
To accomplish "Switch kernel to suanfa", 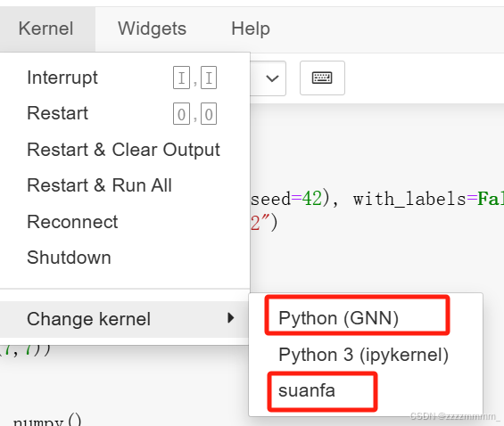I will 307,390.
